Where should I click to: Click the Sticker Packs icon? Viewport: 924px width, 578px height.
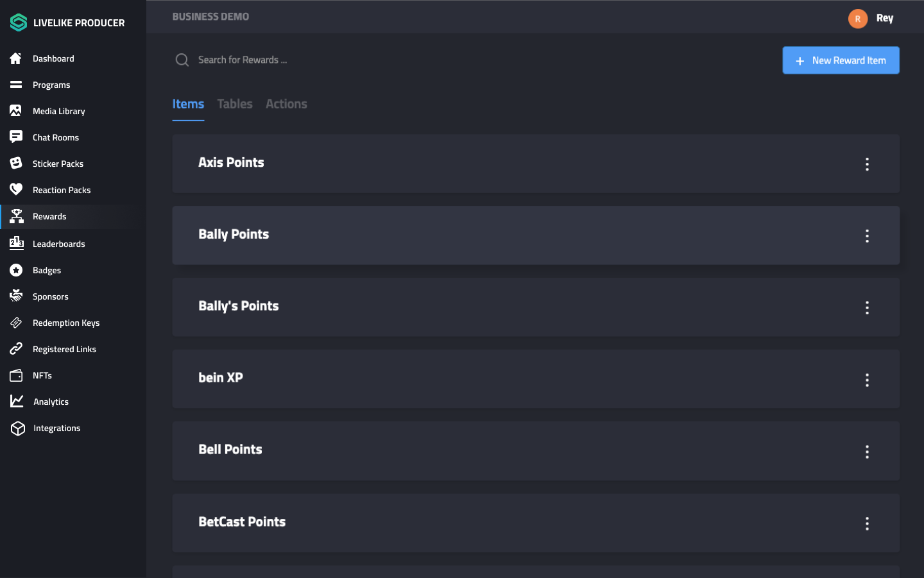pyautogui.click(x=16, y=164)
